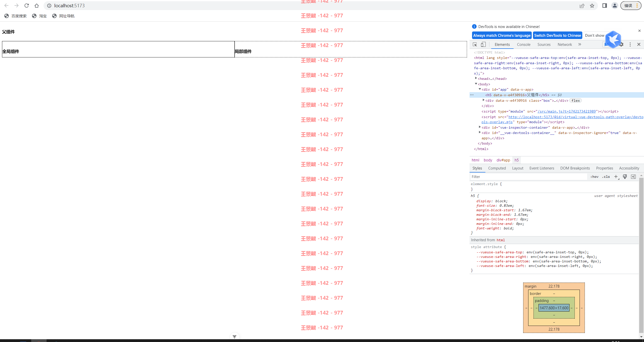
Task: Switch to the Layout pane tab
Action: point(518,168)
